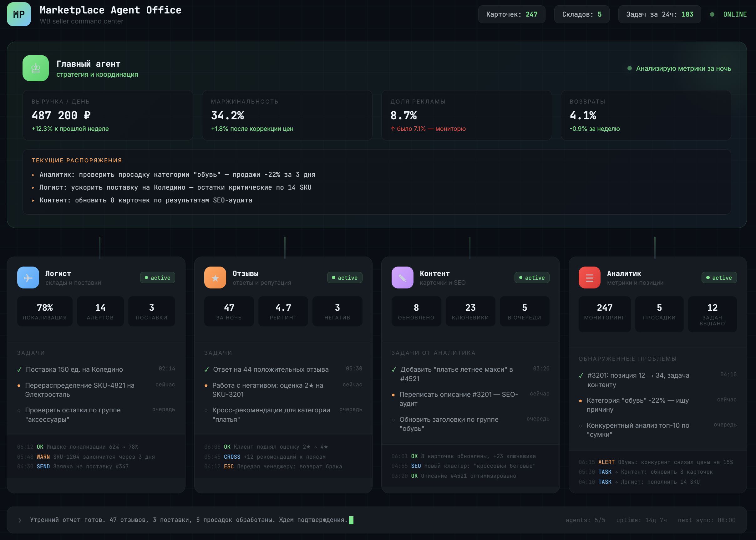
Task: Expand the Аналитик распоряжение about обувь
Action: pyautogui.click(x=177, y=175)
